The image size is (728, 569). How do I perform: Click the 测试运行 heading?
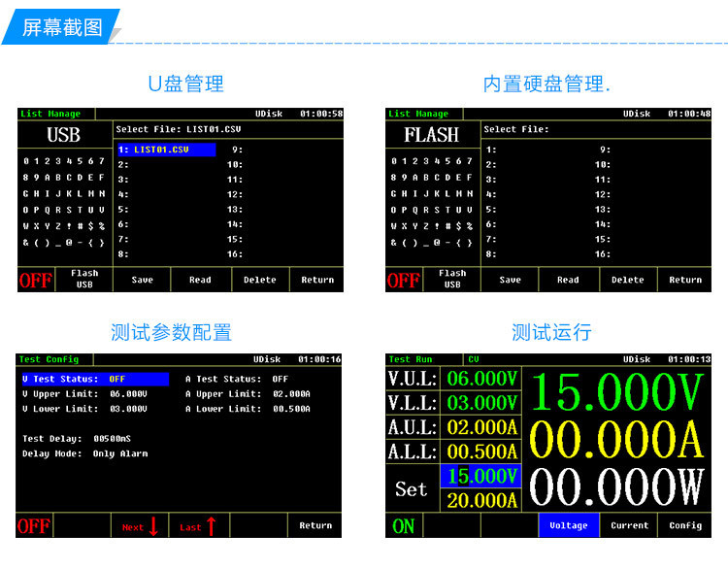551,333
